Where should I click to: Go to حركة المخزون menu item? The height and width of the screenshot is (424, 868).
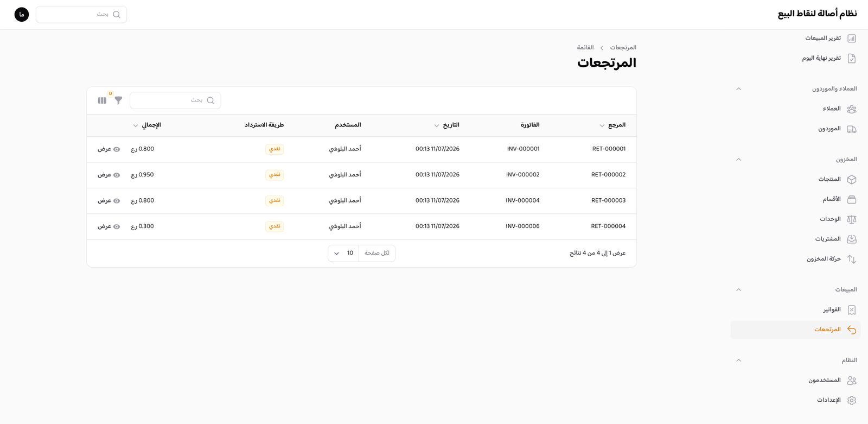[x=795, y=259]
